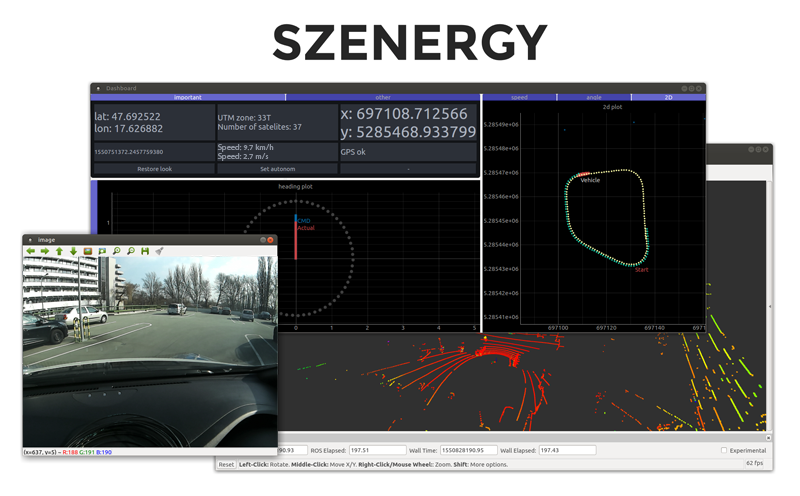Switch to the important tab
Screen dimensions: 800x496
[188, 97]
